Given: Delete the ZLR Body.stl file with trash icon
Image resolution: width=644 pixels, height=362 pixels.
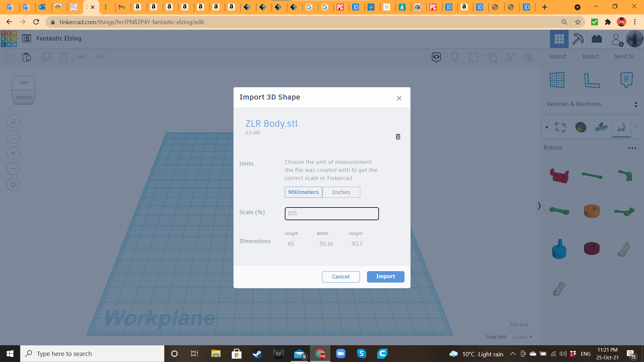Looking at the screenshot, I should (x=398, y=136).
